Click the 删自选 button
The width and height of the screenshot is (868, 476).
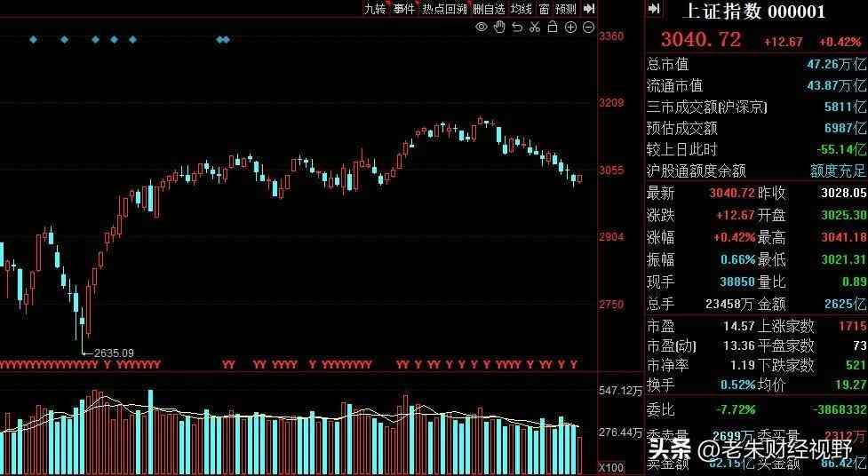[x=489, y=9]
